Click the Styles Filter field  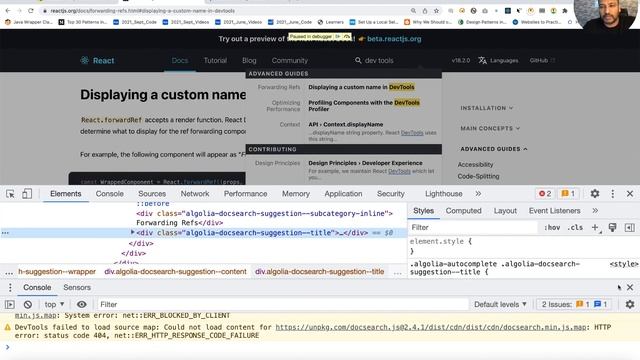point(473,228)
